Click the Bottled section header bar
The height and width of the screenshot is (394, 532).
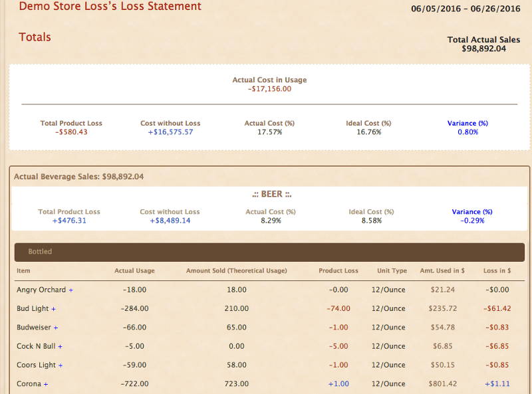[x=269, y=252]
